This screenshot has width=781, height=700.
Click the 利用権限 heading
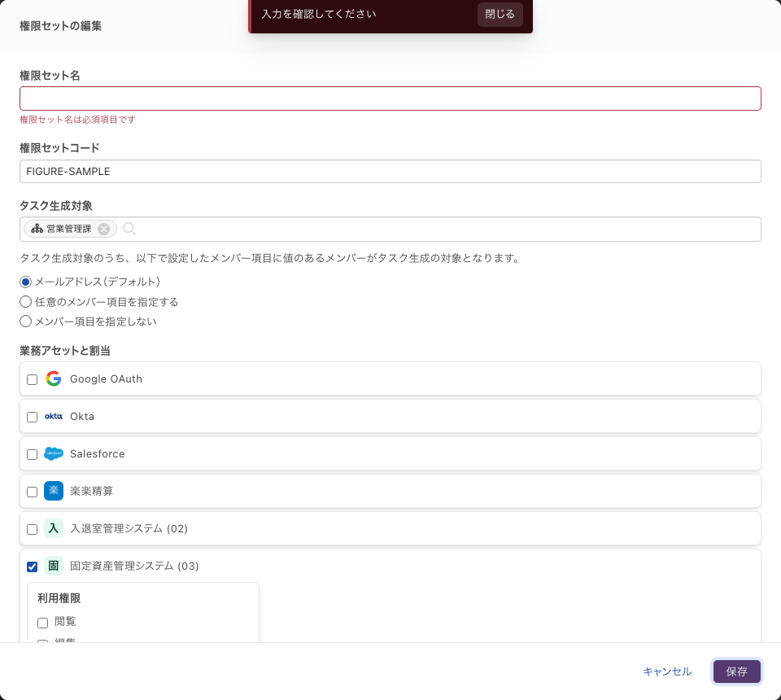59,598
